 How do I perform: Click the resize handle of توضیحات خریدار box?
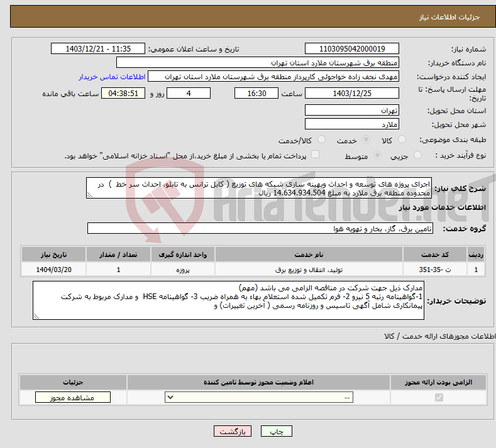36,316
